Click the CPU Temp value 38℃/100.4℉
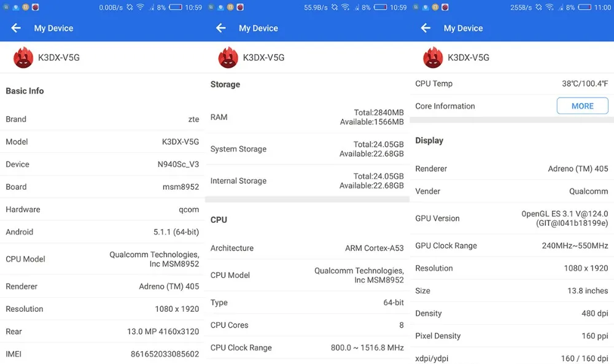The height and width of the screenshot is (364, 614). tap(585, 83)
